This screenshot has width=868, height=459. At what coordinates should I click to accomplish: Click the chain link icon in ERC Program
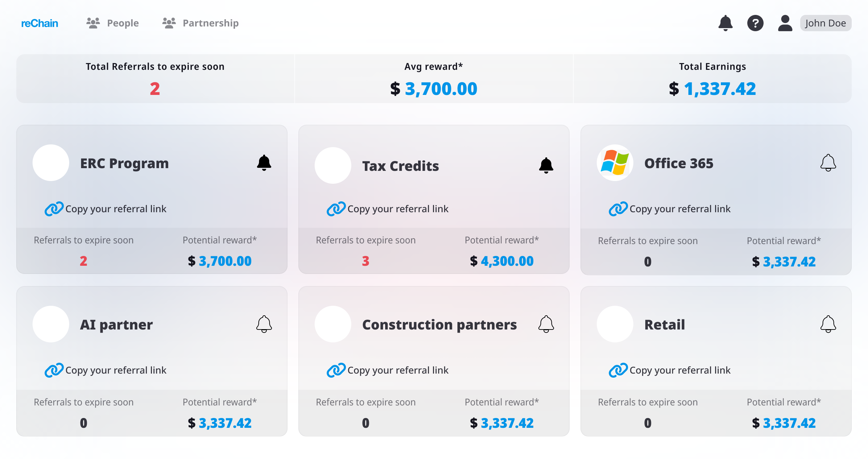(54, 209)
